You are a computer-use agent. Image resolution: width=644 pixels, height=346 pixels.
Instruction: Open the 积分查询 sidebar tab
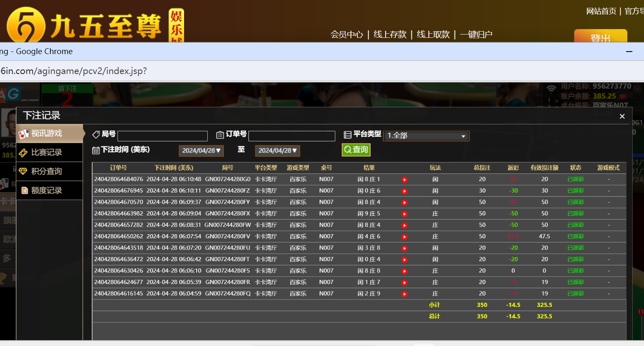click(x=47, y=171)
